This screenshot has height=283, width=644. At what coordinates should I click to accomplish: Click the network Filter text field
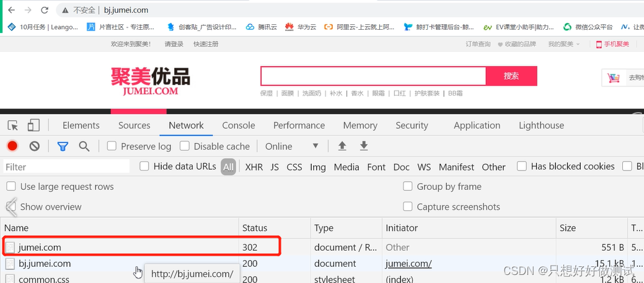click(67, 167)
